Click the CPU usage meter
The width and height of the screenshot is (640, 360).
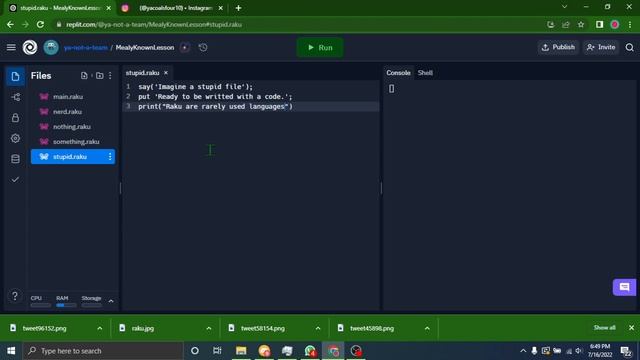click(40, 301)
